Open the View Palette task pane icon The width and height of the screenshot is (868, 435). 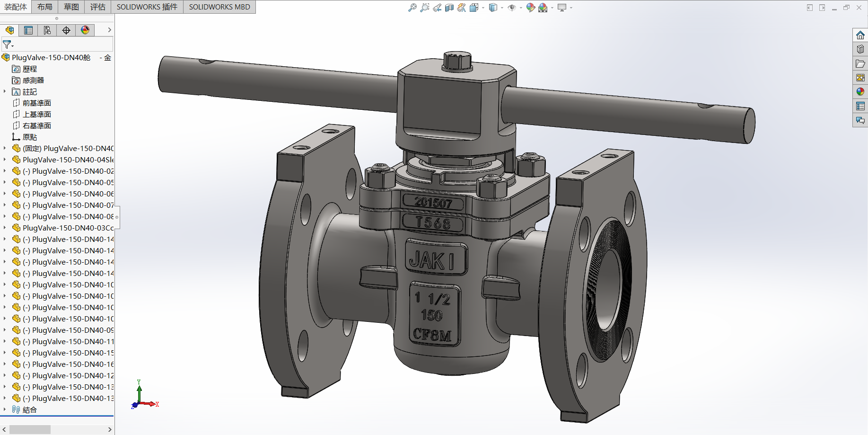coord(860,78)
